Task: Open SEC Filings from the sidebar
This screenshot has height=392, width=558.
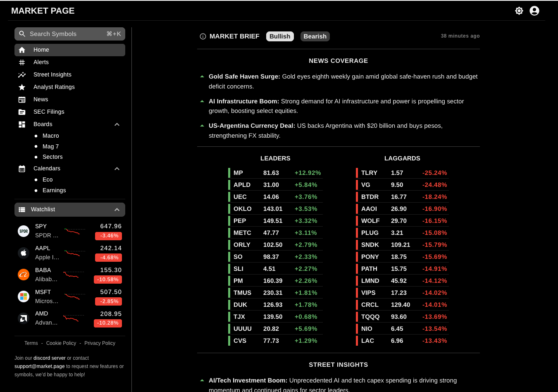Action: 48,112
